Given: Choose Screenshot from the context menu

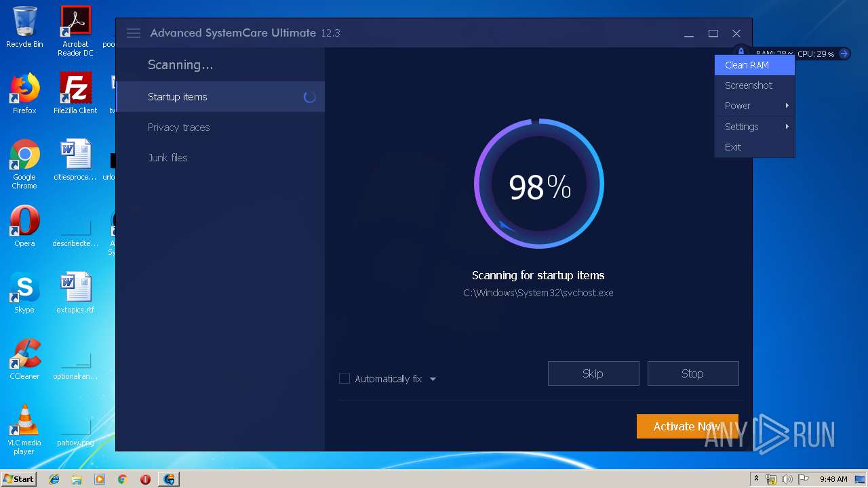Looking at the screenshot, I should tap(755, 85).
